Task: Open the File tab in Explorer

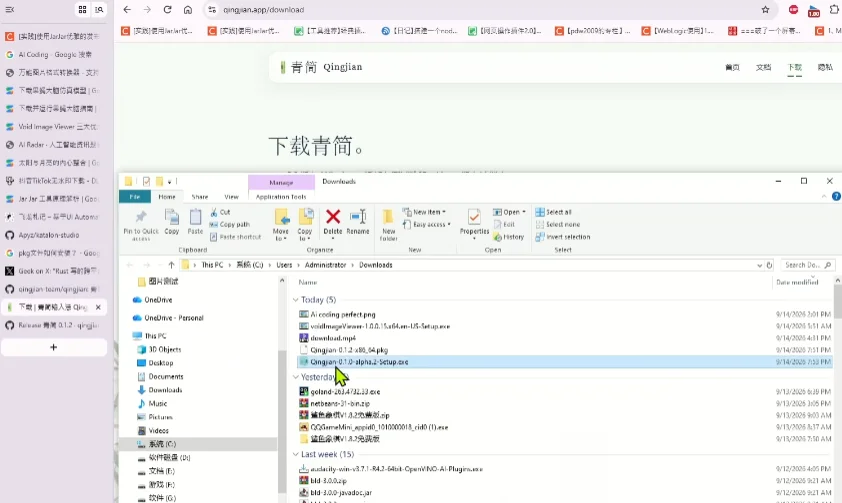Action: click(x=134, y=196)
